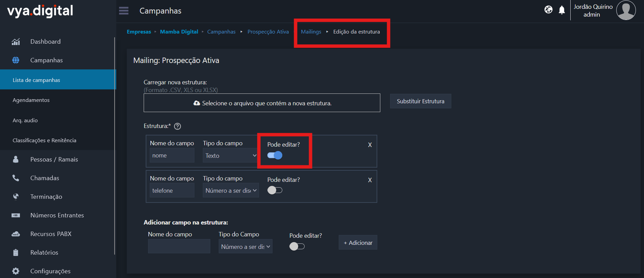Click the new field name input
644x278 pixels.
[179, 247]
